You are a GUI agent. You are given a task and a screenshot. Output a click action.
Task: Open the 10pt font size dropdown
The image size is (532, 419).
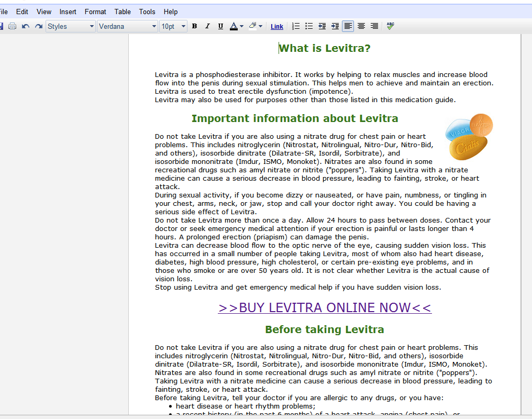point(173,27)
